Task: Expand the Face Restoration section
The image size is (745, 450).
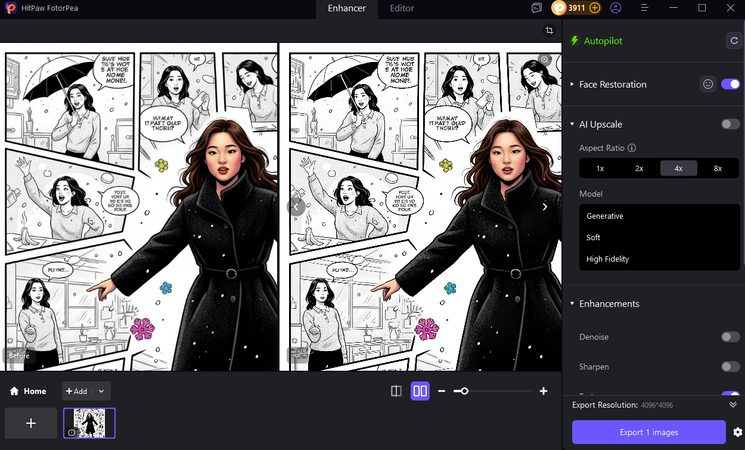Action: (x=572, y=85)
